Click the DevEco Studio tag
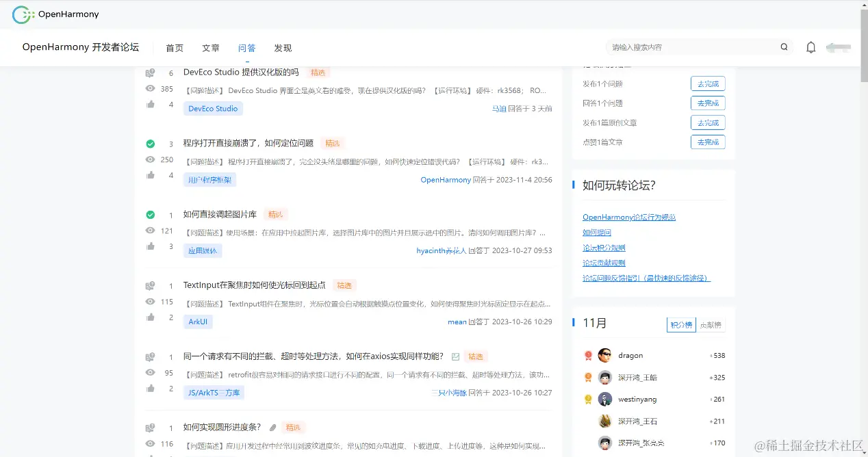Image resolution: width=868 pixels, height=457 pixels. pyautogui.click(x=213, y=108)
